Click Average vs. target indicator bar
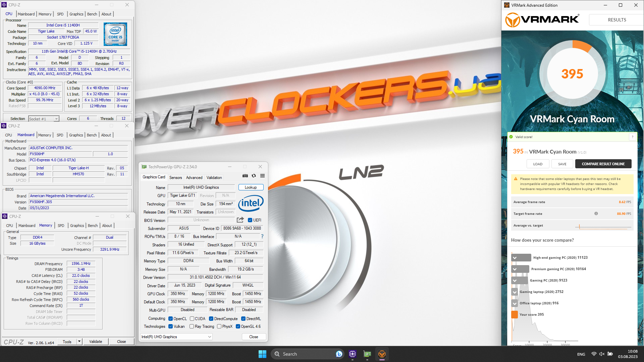644x362 pixels. point(603,227)
